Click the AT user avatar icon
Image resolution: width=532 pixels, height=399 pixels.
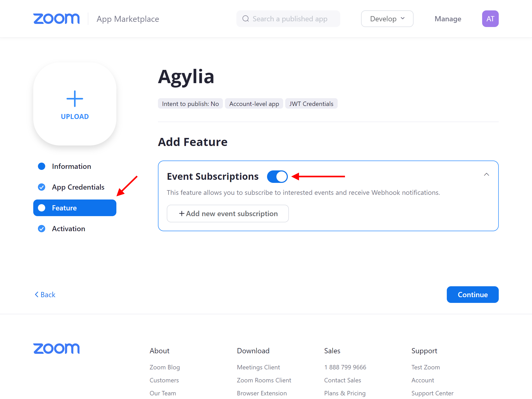pyautogui.click(x=490, y=19)
